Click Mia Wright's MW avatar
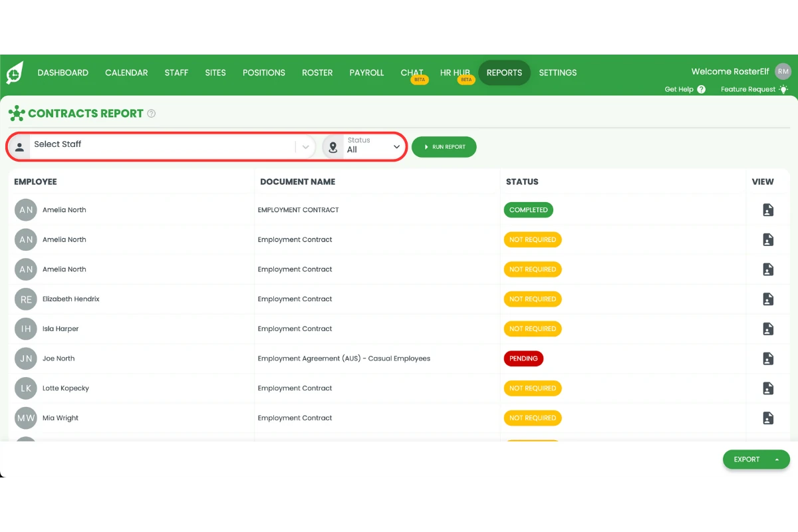798x532 pixels. tap(25, 418)
